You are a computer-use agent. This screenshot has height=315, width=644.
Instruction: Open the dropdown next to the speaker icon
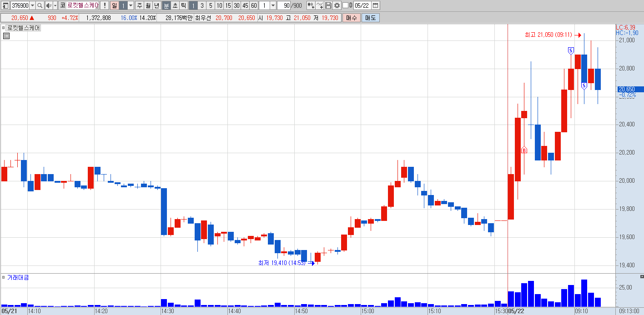pyautogui.click(x=55, y=5)
